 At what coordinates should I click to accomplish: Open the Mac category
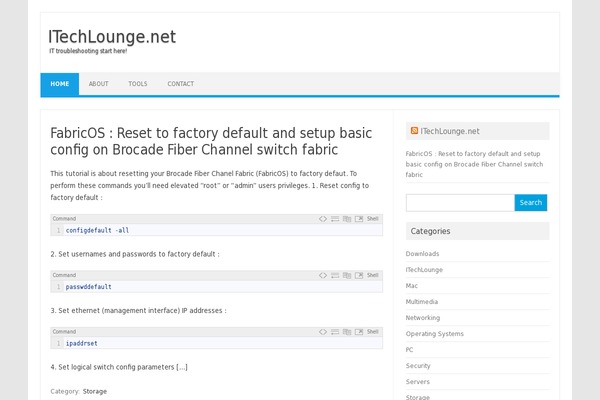412,286
